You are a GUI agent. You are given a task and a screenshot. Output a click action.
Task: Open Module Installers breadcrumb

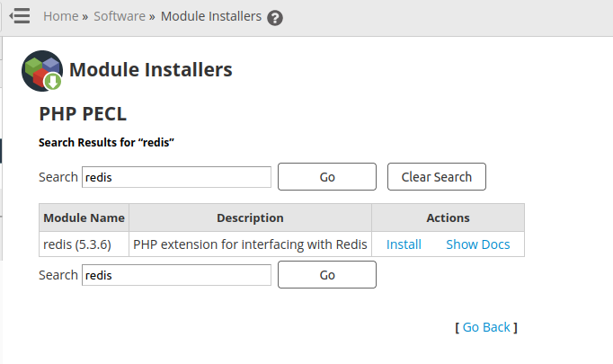coord(211,16)
